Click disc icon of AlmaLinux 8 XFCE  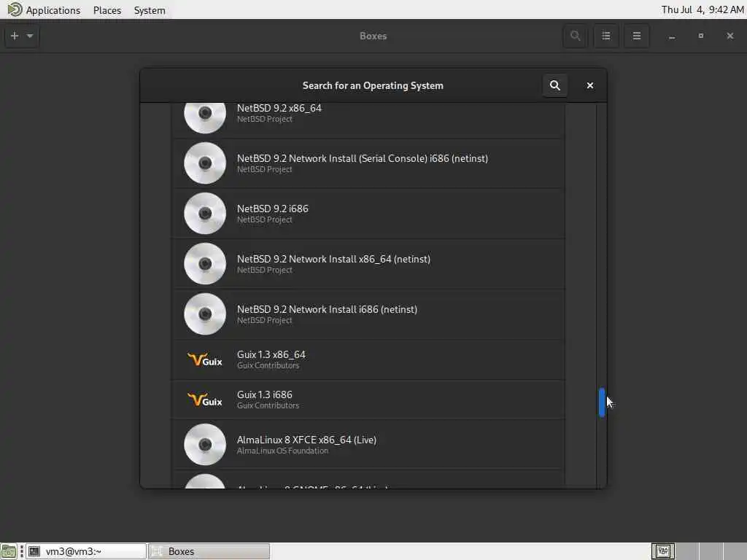point(205,444)
